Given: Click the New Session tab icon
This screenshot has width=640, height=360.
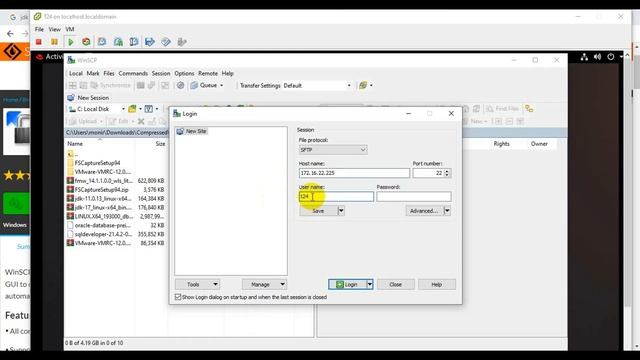Looking at the screenshot, I should point(71,98).
